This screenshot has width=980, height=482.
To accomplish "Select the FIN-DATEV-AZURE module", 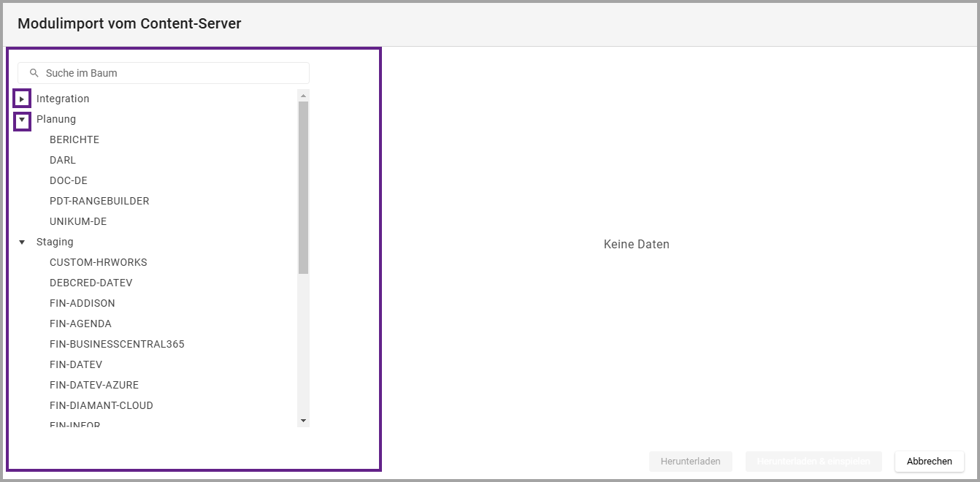I will 94,385.
